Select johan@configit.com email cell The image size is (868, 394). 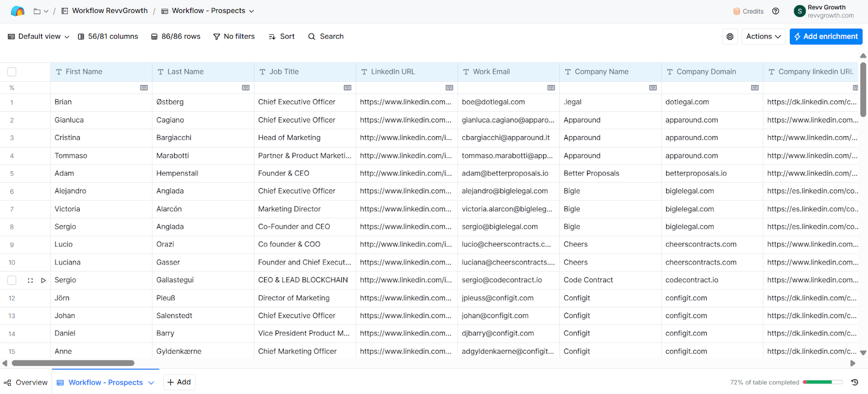tap(508, 315)
